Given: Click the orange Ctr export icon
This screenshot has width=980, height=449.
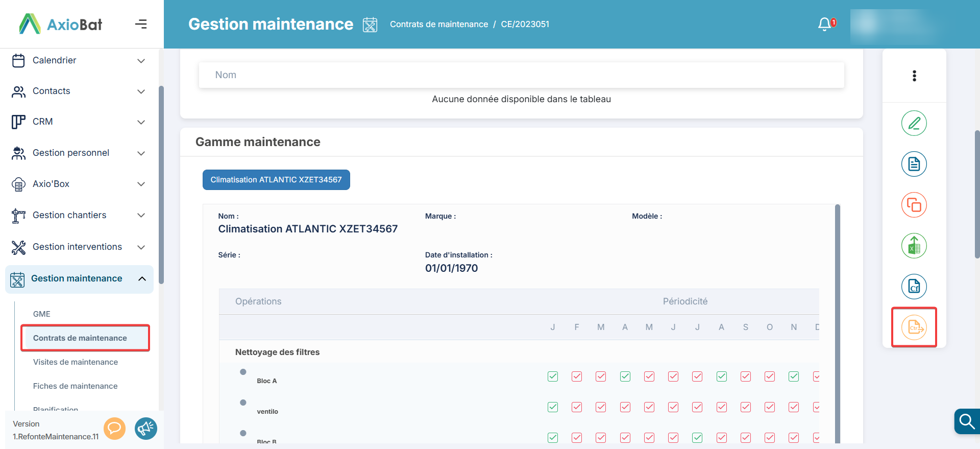Looking at the screenshot, I should click(914, 327).
